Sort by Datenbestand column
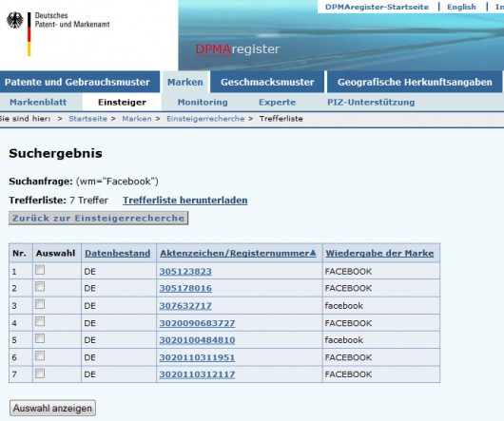This screenshot has width=504, height=421. coord(117,254)
